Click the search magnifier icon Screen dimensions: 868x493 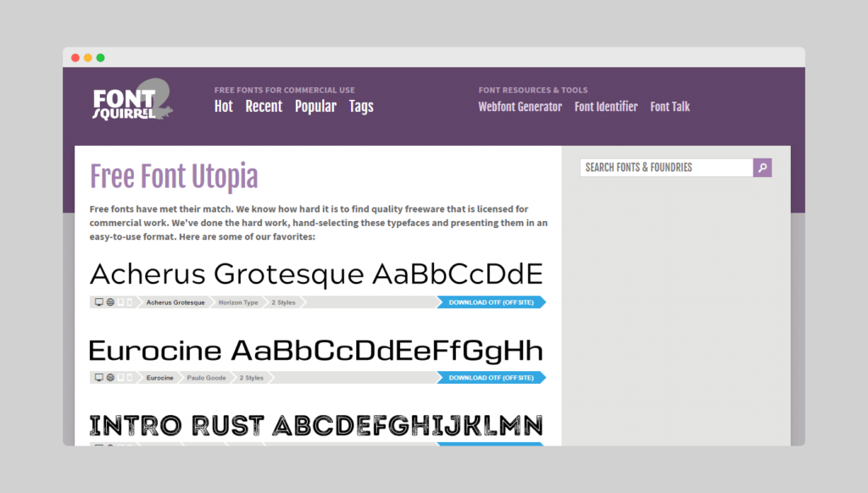[x=761, y=168]
